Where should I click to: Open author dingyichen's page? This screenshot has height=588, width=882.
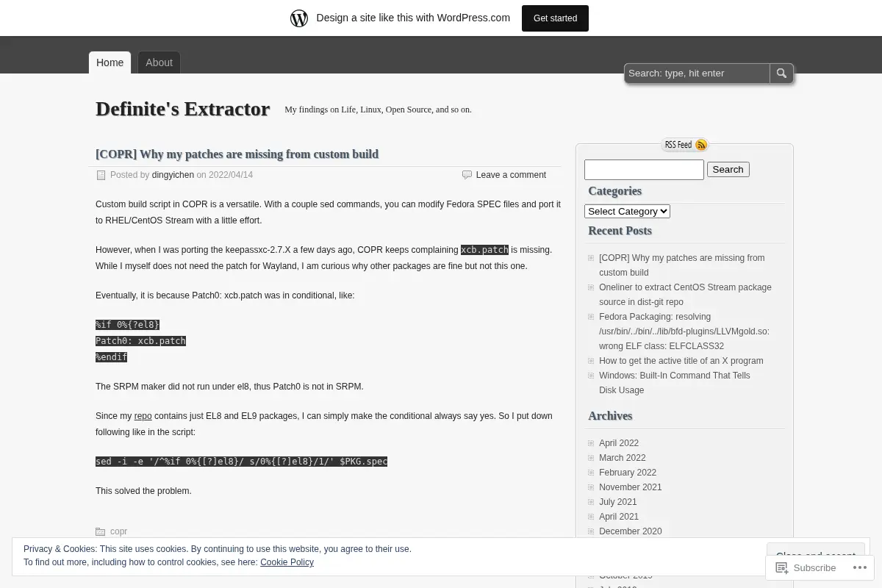(x=173, y=175)
